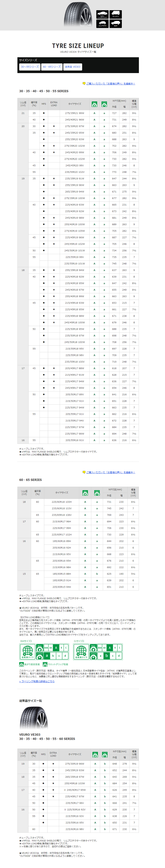Screen dimensions: 165x868
Task: Open customer voices link above 60·65 SERIES heading
Action: 111,472
